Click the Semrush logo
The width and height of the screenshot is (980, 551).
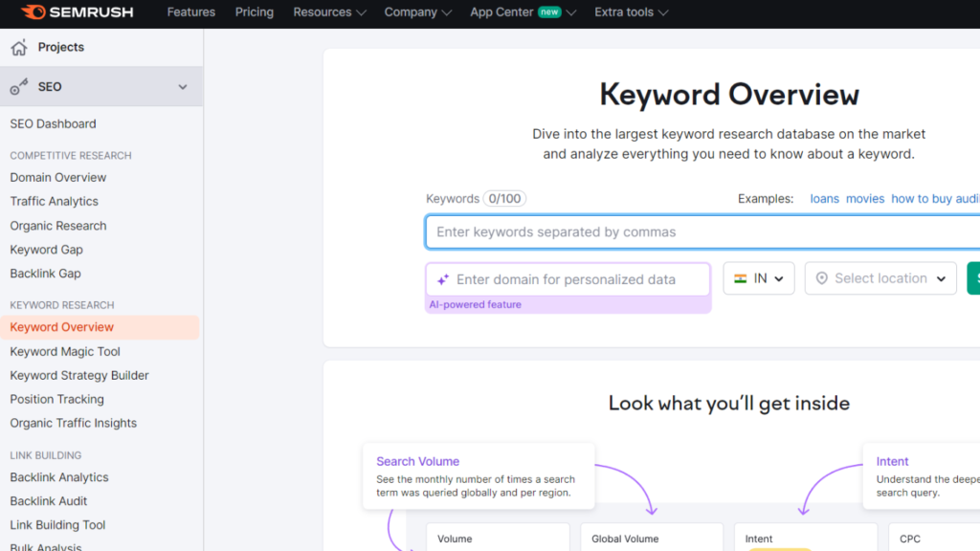[x=77, y=11]
